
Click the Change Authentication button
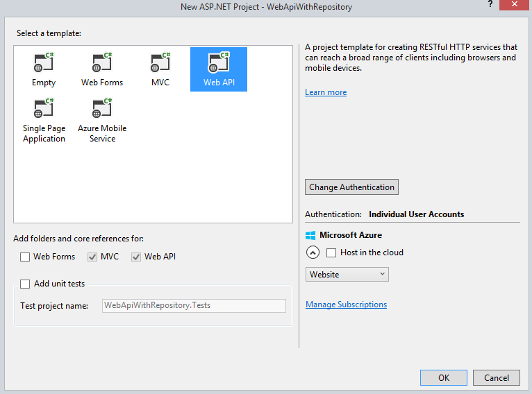pyautogui.click(x=351, y=187)
